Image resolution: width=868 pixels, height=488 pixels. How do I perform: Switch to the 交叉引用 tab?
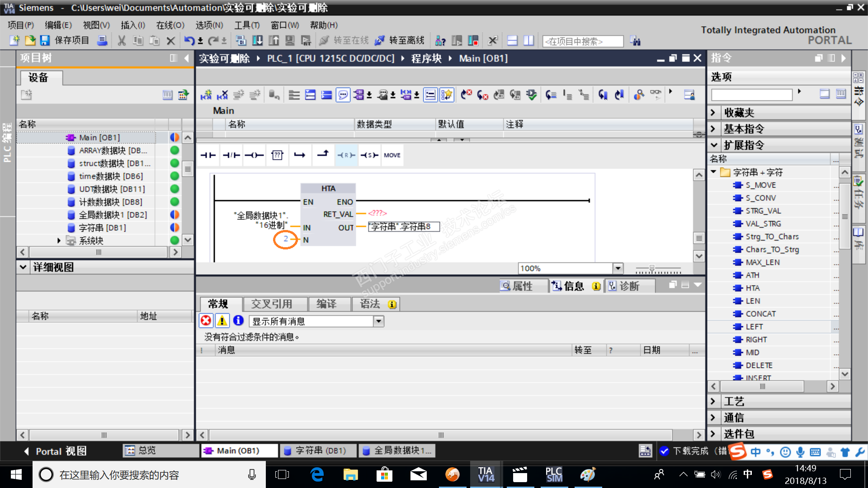coord(272,304)
